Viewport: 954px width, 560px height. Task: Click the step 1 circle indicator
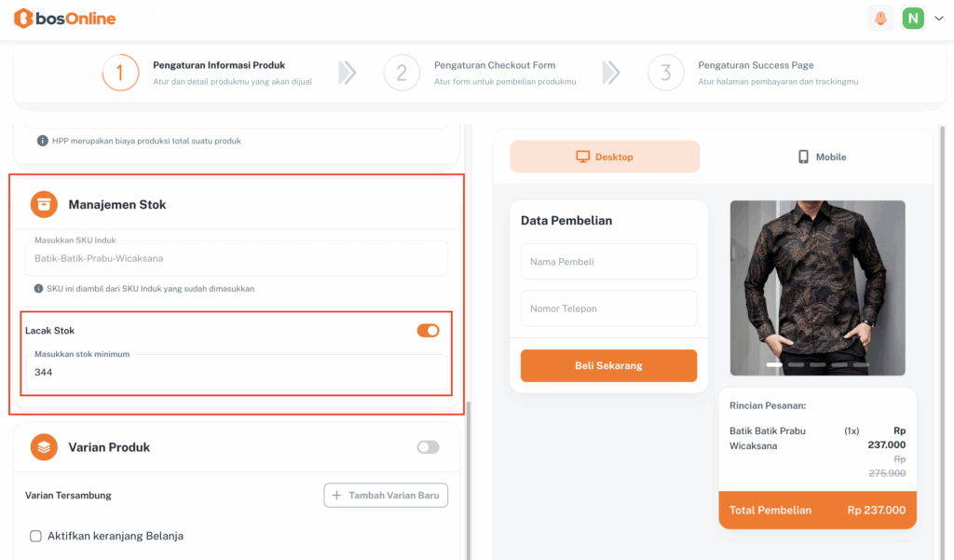pyautogui.click(x=120, y=73)
